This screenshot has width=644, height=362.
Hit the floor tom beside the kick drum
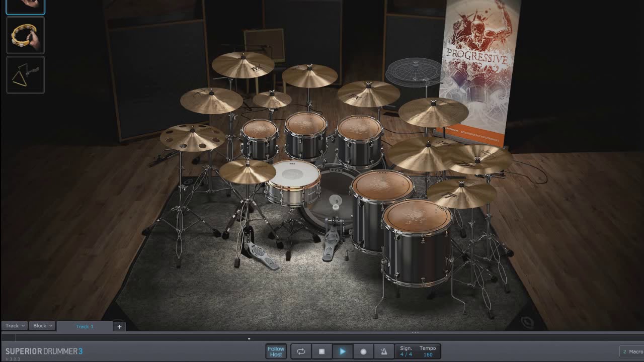(382, 185)
